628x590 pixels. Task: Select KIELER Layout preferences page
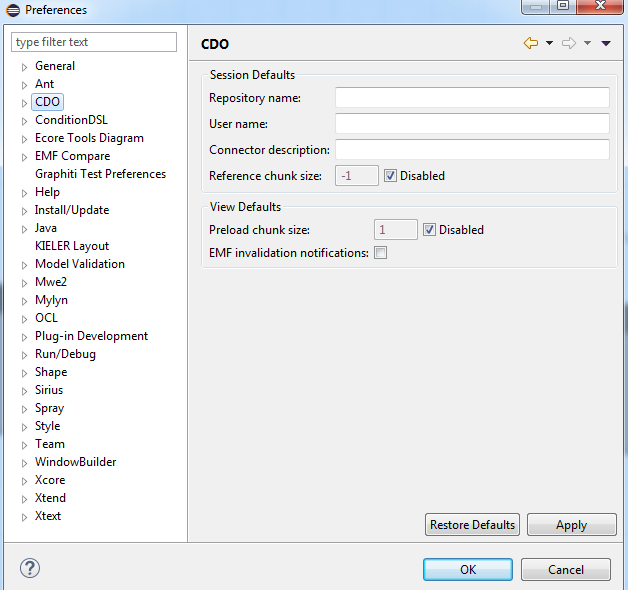tap(72, 246)
